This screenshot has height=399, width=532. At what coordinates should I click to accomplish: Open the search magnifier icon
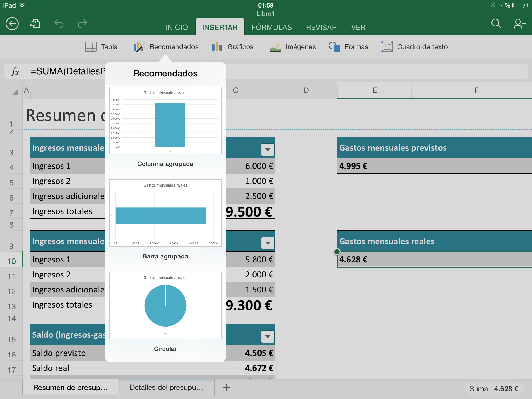pos(496,24)
